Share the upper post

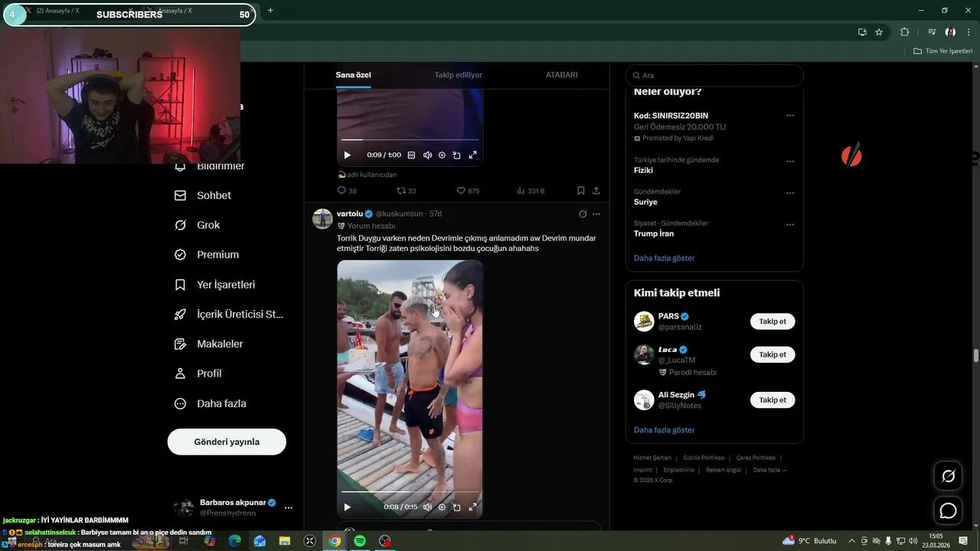tap(596, 191)
